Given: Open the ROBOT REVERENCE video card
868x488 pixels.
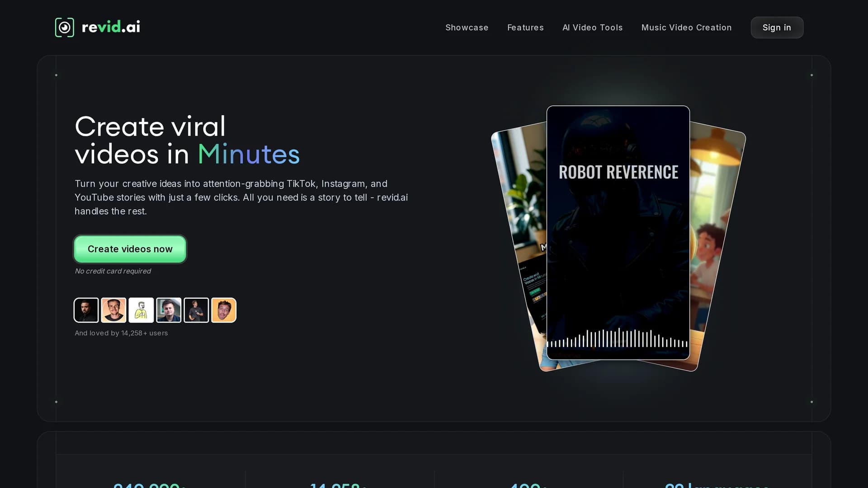Looking at the screenshot, I should point(618,233).
